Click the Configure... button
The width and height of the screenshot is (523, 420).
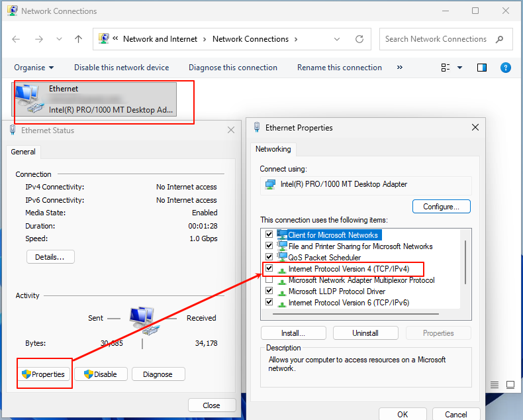coord(442,206)
